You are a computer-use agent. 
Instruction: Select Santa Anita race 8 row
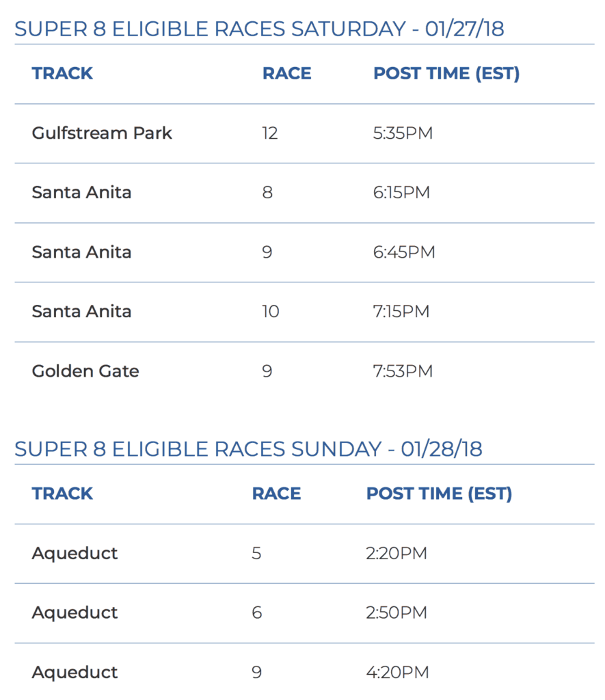[x=304, y=193]
